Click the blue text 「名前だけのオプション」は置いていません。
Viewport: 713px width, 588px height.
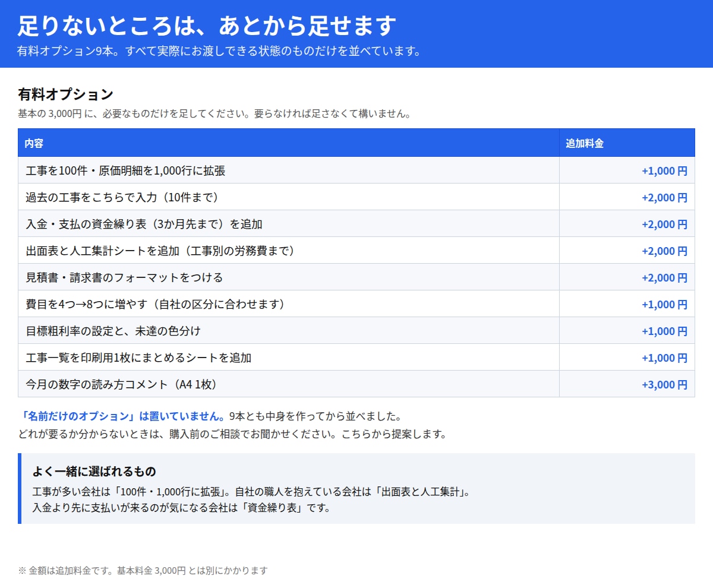coord(123,416)
